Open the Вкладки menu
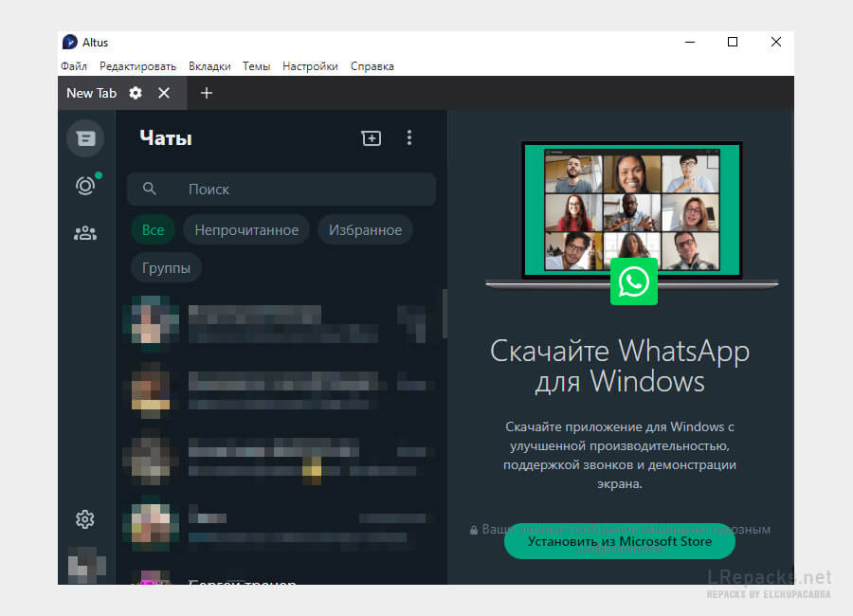This screenshot has height=616, width=853. (x=209, y=66)
